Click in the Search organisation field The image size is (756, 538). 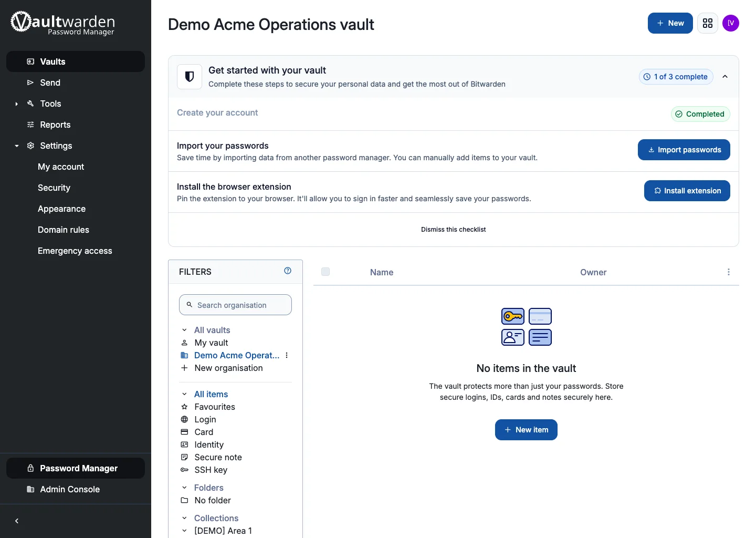[x=235, y=305]
